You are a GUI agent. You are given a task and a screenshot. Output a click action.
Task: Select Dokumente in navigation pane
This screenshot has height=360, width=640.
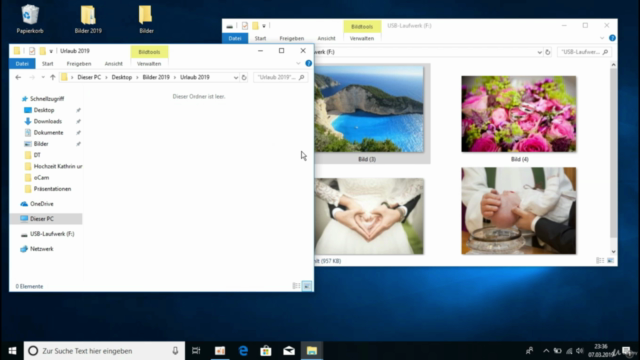point(48,133)
